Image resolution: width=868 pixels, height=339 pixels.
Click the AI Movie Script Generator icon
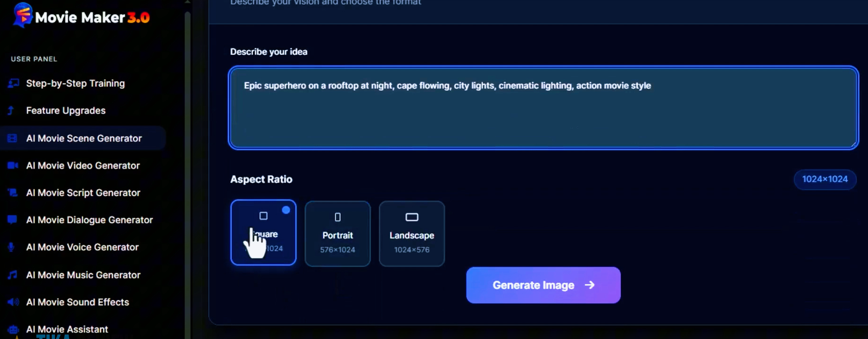13,193
